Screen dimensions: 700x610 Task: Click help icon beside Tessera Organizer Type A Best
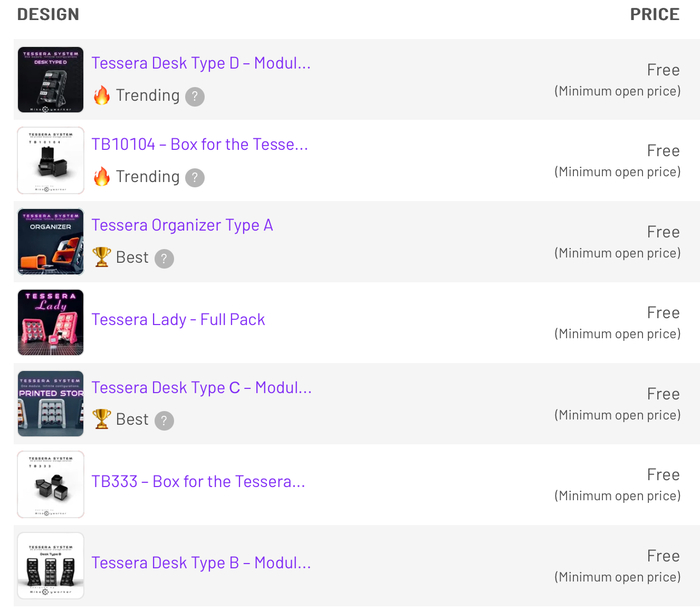point(164,258)
